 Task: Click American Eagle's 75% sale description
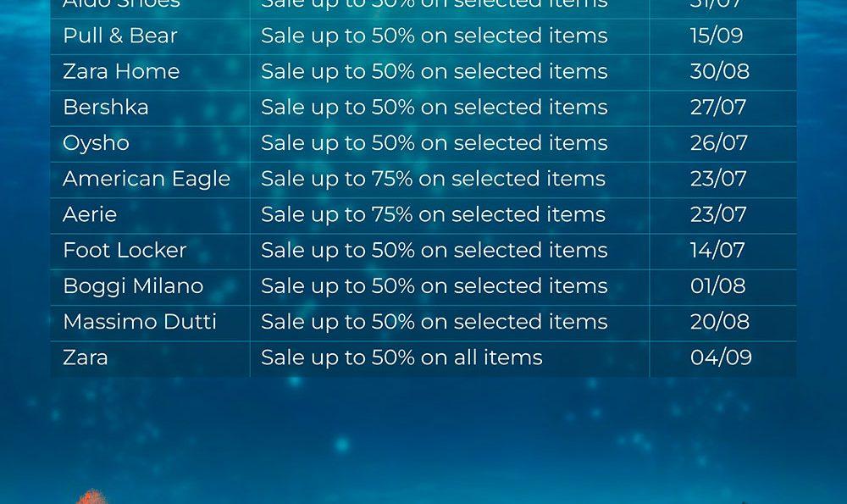[433, 180]
